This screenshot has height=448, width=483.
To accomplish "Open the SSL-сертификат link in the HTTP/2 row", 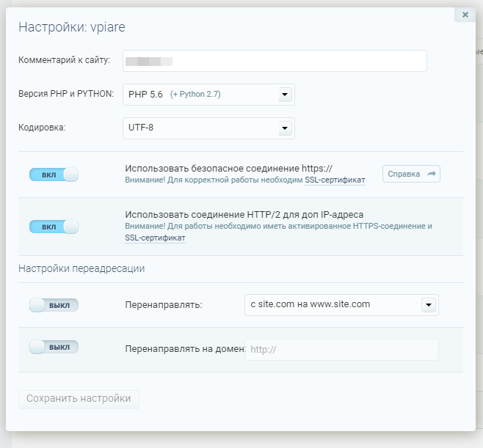I will click(155, 238).
